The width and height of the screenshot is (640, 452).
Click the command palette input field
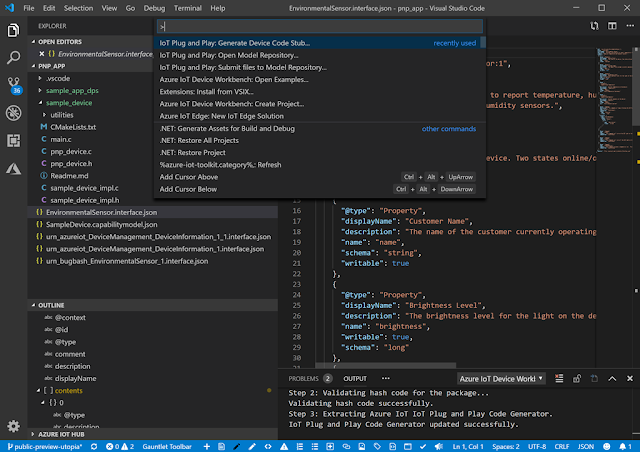tap(320, 26)
